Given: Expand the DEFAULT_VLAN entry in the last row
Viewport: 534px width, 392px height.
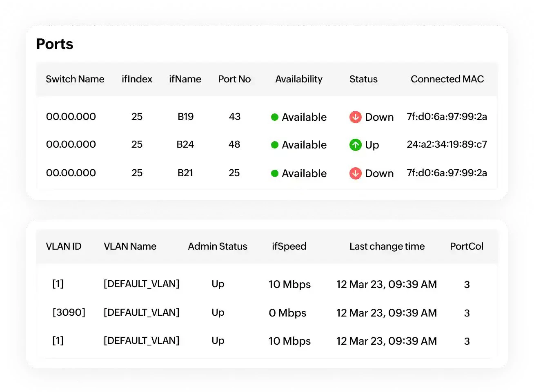Looking at the screenshot, I should click(x=141, y=341).
